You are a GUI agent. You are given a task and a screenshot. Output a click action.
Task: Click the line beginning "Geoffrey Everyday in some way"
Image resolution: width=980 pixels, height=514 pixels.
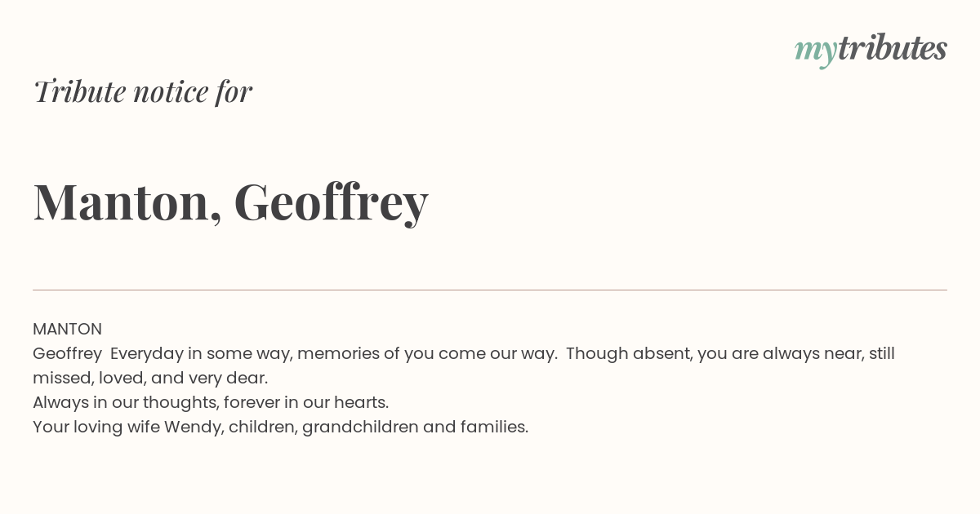pyautogui.click(x=464, y=354)
